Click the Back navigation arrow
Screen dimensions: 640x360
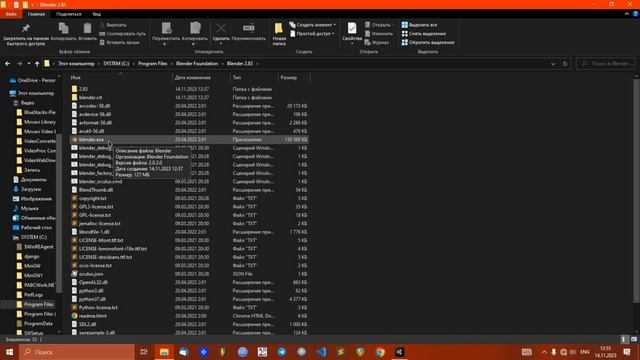(x=8, y=64)
